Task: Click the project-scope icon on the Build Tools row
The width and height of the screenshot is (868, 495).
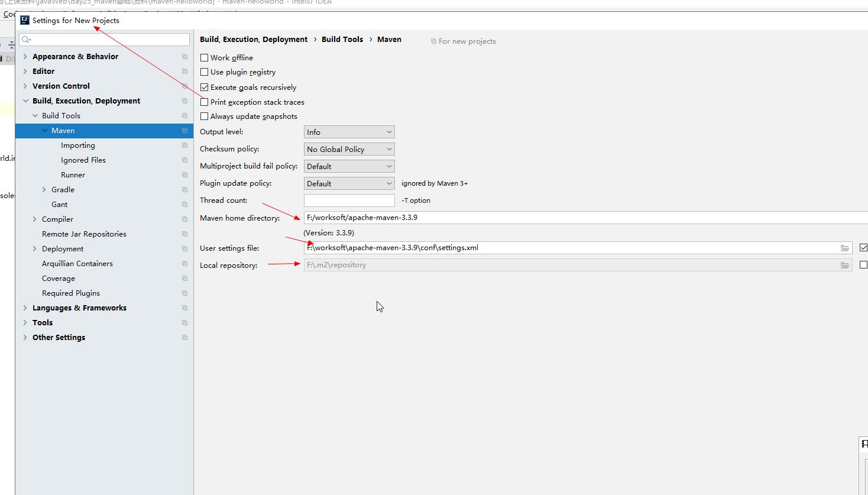Action: tap(184, 116)
